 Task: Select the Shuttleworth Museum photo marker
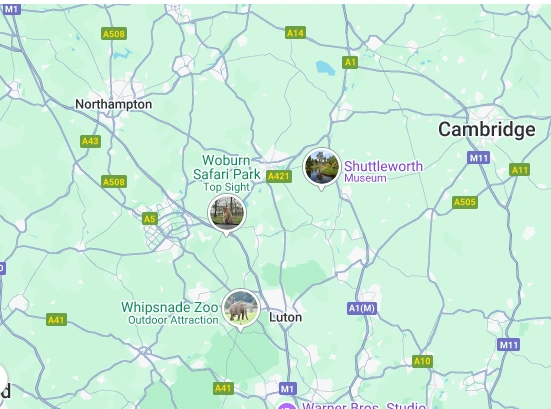tap(322, 167)
